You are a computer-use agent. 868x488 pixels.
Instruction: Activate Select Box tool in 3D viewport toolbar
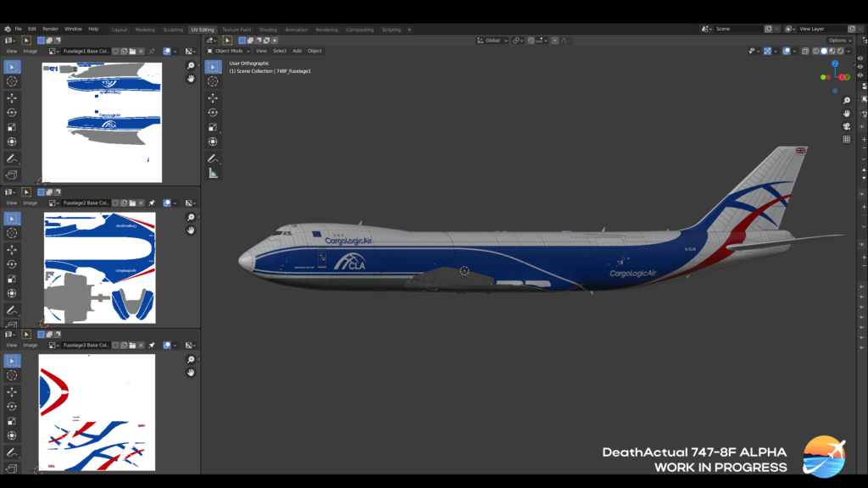click(x=213, y=67)
